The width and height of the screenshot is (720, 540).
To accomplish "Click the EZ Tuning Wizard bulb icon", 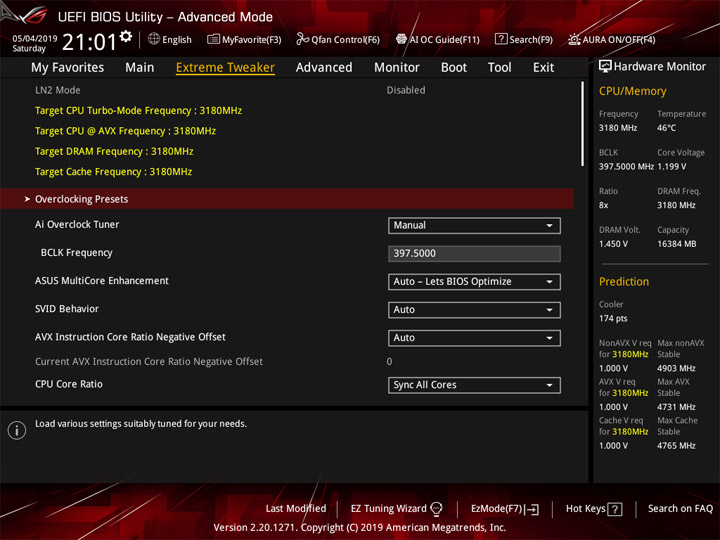I will 436,509.
